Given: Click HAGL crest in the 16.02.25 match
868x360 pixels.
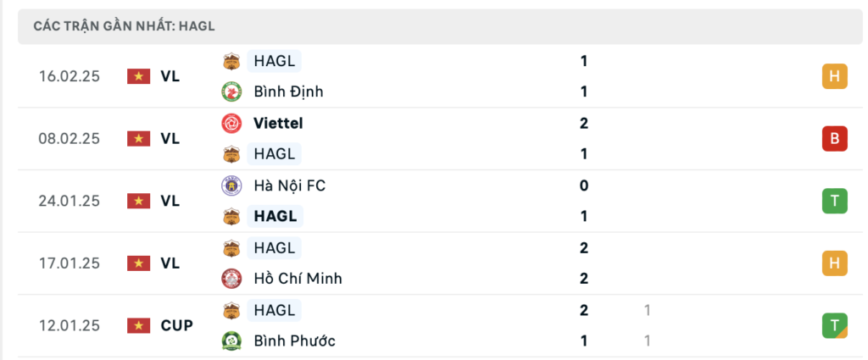Looking at the screenshot, I should point(231,61).
